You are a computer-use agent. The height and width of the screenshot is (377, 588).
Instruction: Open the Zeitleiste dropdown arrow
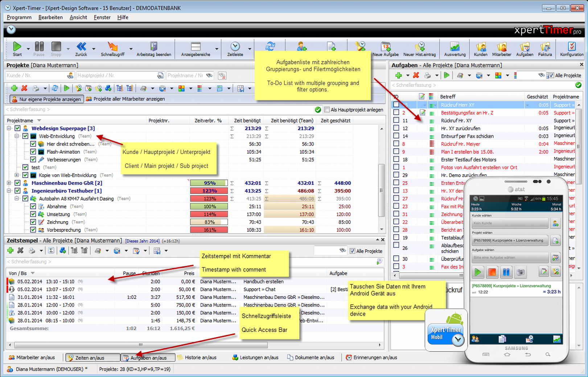point(249,49)
